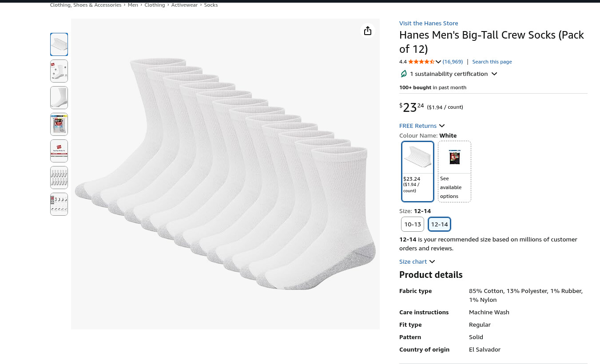Expand the Size chart section

432,261
